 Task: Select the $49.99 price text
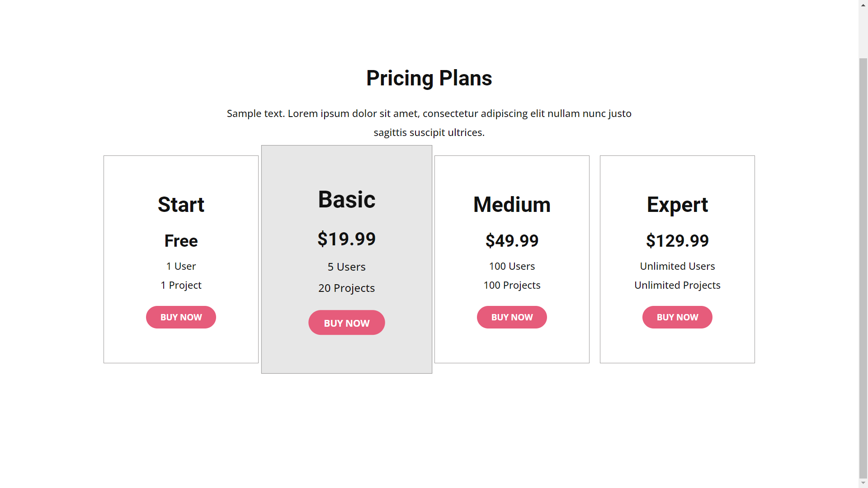512,241
